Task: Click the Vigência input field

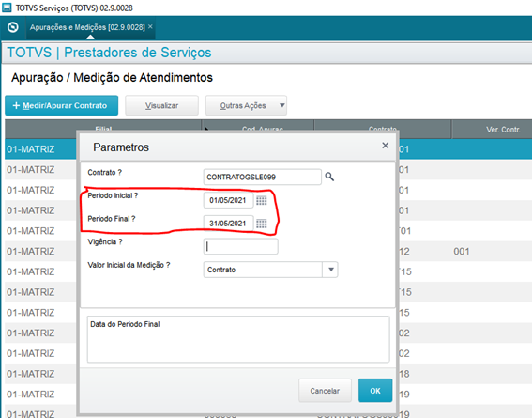Action: click(240, 246)
